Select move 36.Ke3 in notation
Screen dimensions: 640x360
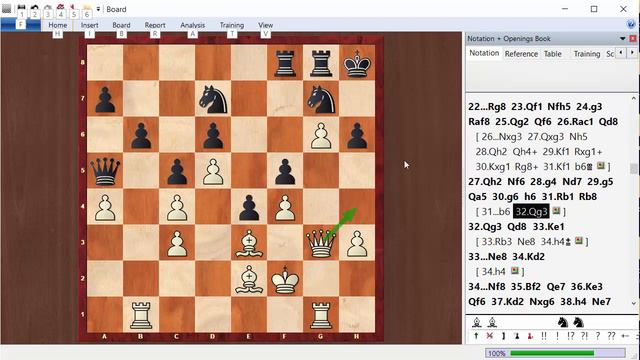point(587,287)
